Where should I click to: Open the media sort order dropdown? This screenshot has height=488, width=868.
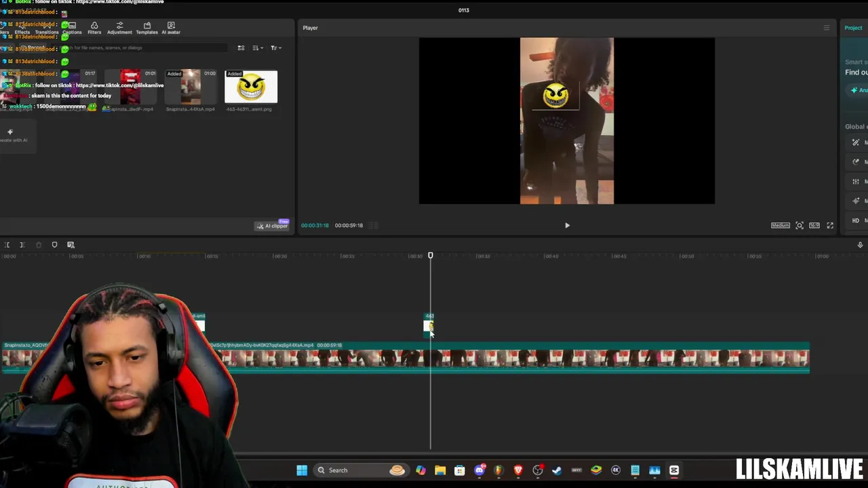pos(258,48)
